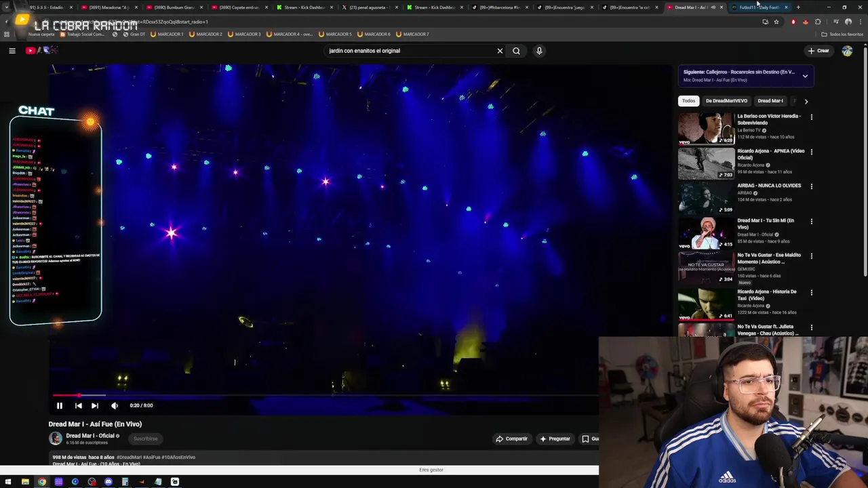Open MARCADOR 3 bookmark

pyautogui.click(x=244, y=34)
